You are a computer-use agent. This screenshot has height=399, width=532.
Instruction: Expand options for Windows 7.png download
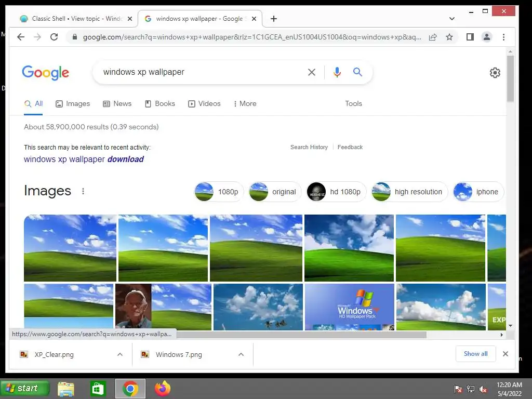pos(241,354)
